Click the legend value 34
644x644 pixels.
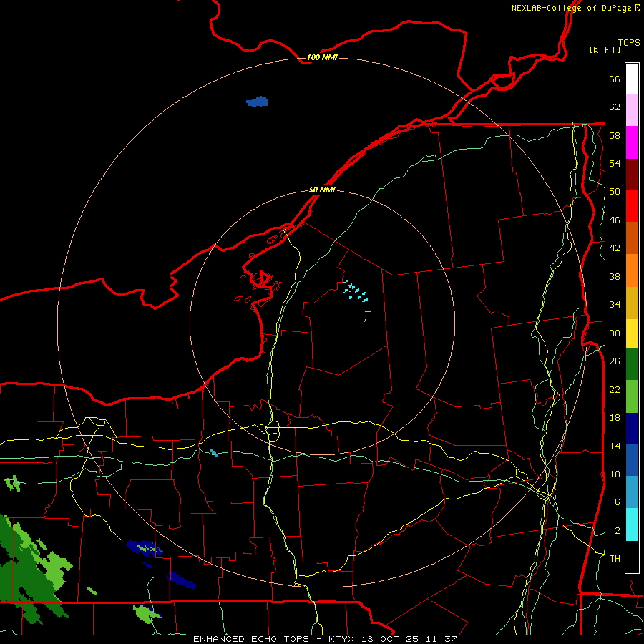point(615,305)
